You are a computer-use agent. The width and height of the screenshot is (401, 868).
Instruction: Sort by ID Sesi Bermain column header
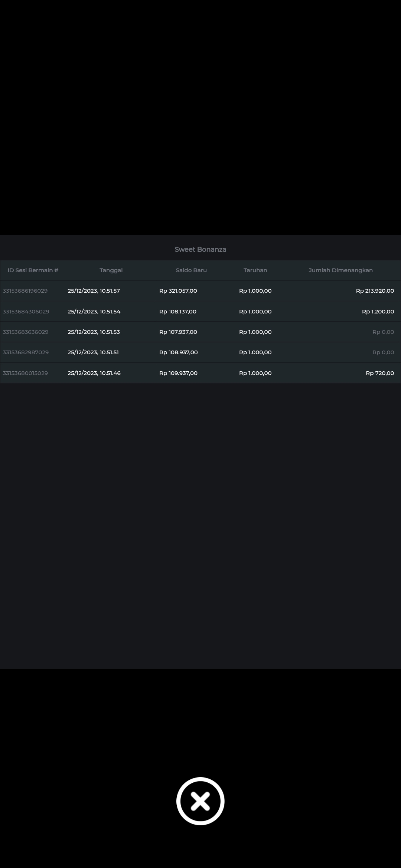33,270
